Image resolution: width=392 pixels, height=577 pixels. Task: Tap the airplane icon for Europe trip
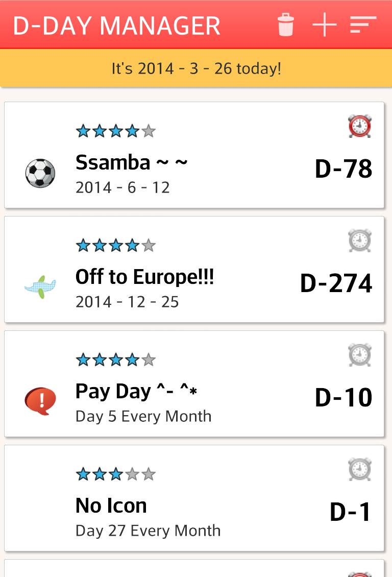(x=40, y=286)
